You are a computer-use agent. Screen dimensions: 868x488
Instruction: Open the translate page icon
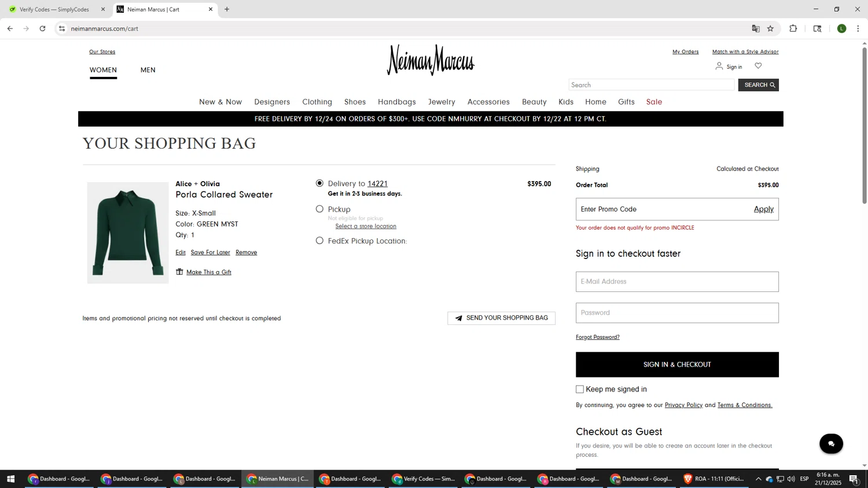click(x=756, y=28)
